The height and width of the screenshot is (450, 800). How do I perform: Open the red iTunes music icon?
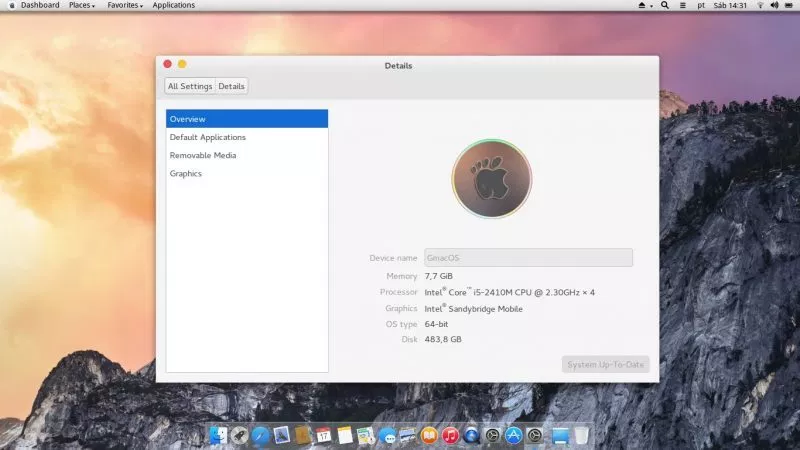450,435
